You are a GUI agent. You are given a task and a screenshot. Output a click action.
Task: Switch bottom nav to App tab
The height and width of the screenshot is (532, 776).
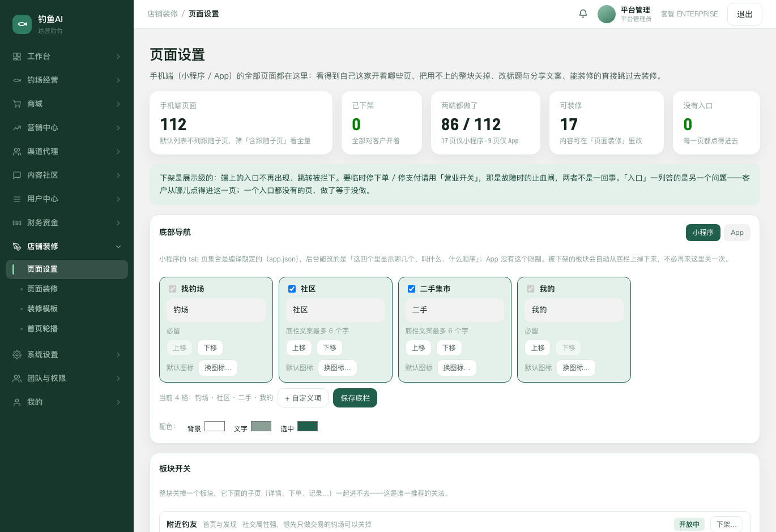tap(737, 233)
